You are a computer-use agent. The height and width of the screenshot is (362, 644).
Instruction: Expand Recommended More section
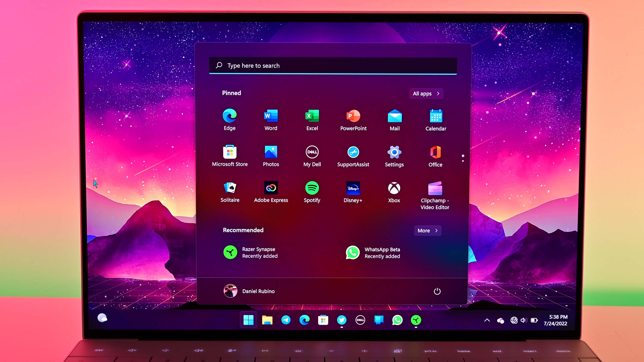click(x=427, y=230)
